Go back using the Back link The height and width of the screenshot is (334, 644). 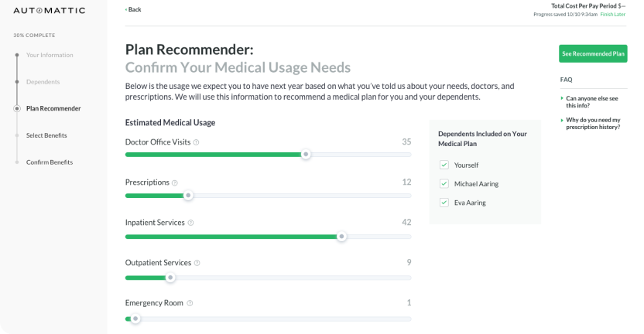tap(134, 9)
